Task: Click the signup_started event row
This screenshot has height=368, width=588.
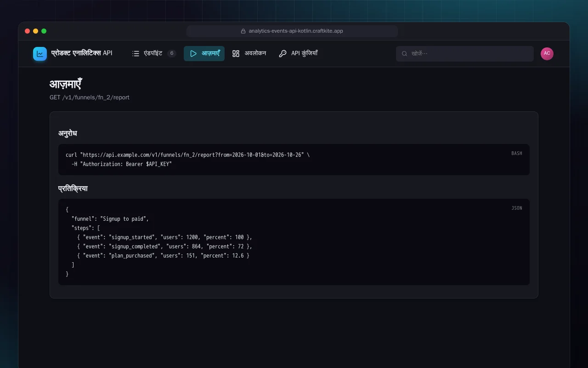Action: pos(165,237)
